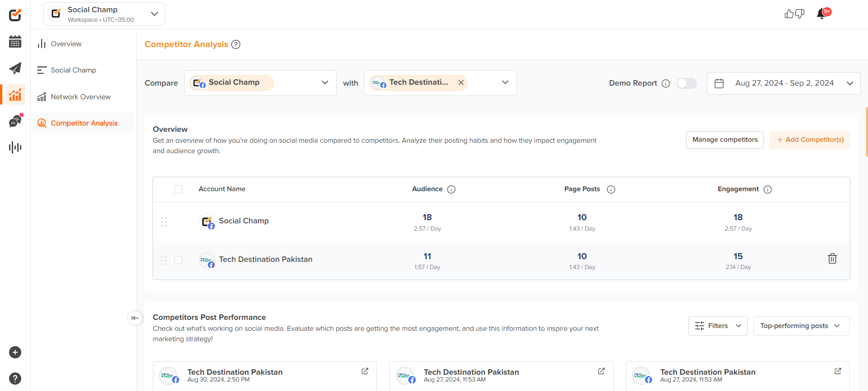Screen dimensions: 868x391
Task: Check the Account Name header checkbox
Action: [x=178, y=189]
